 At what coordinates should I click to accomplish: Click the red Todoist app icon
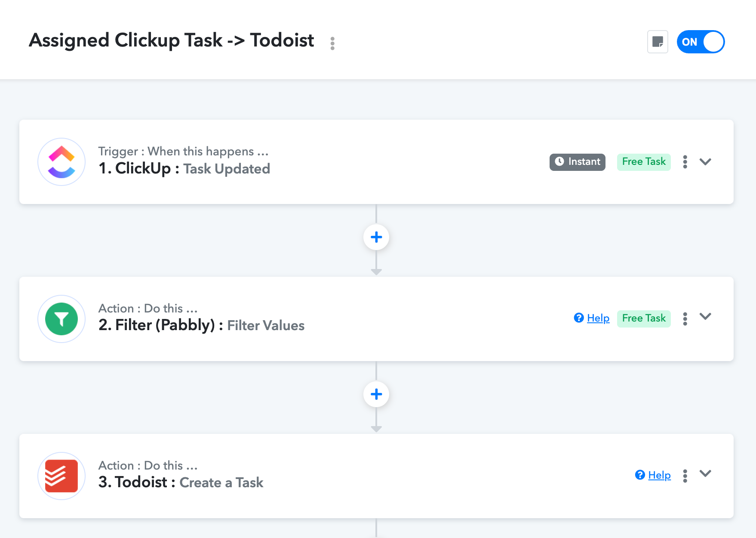click(x=61, y=476)
